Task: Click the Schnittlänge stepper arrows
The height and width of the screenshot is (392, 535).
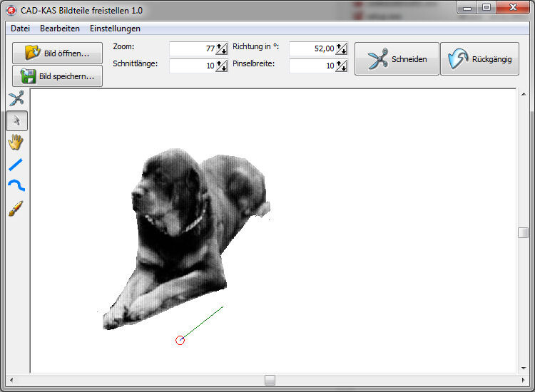Action: click(x=222, y=66)
